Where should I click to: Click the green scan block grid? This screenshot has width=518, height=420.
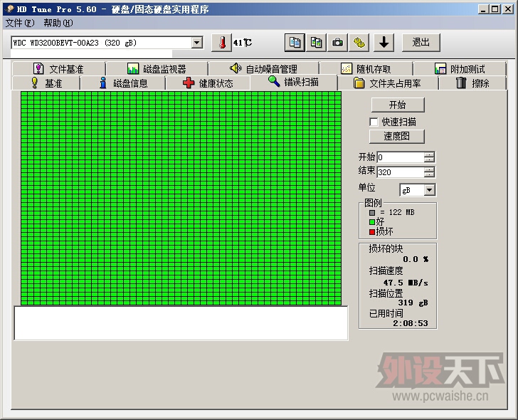pos(181,199)
